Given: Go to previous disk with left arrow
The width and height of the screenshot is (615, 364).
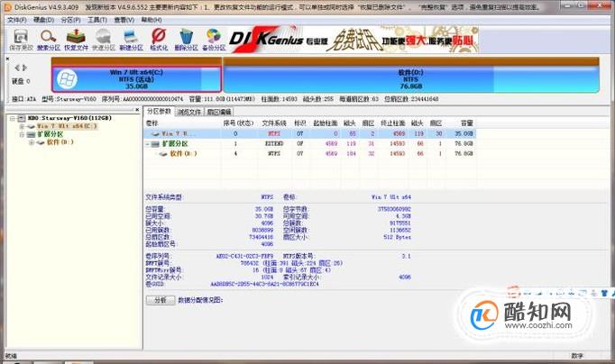Looking at the screenshot, I should [x=17, y=68].
